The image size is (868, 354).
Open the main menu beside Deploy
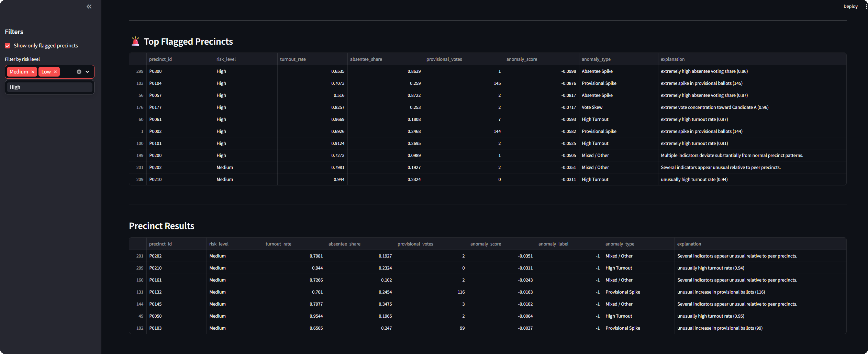[866, 6]
